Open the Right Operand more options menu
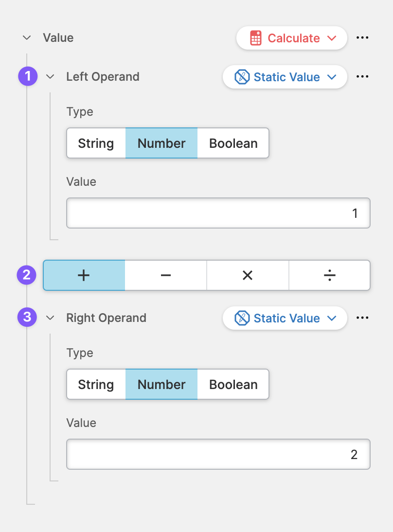This screenshot has width=393, height=532. [362, 318]
